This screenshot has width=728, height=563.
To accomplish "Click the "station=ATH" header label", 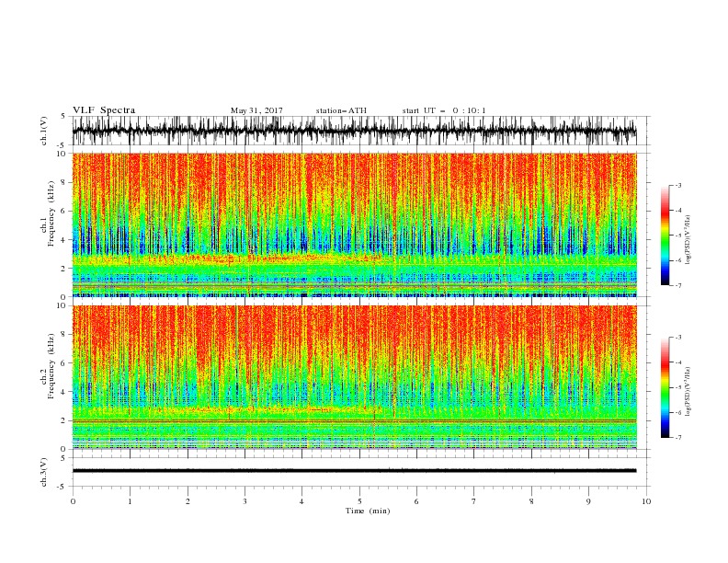I will tap(341, 110).
